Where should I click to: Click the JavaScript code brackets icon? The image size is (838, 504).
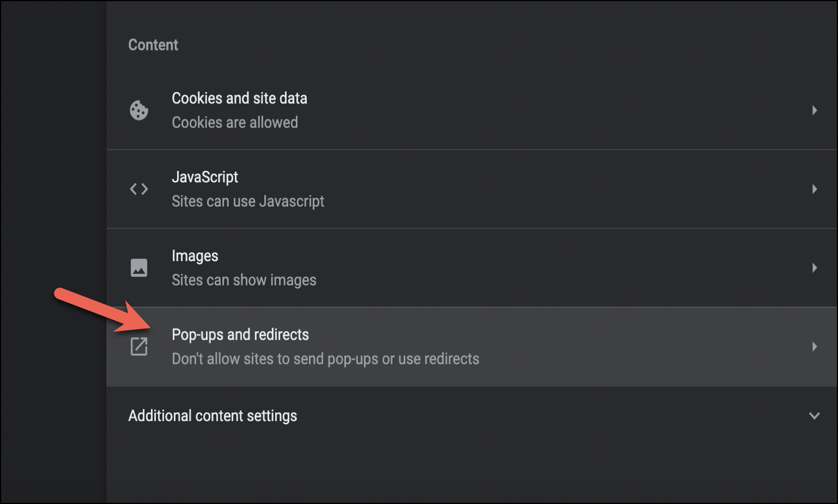[139, 189]
